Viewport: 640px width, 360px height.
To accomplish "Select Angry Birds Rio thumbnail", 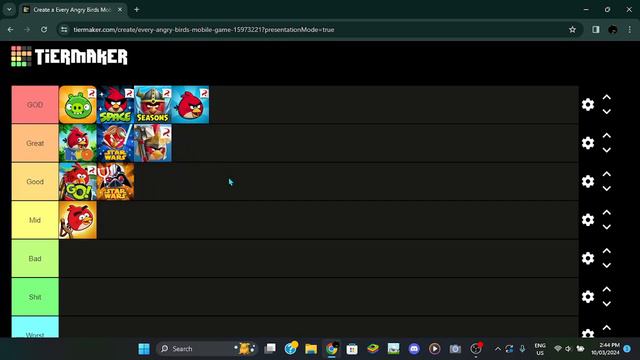I will (x=78, y=143).
